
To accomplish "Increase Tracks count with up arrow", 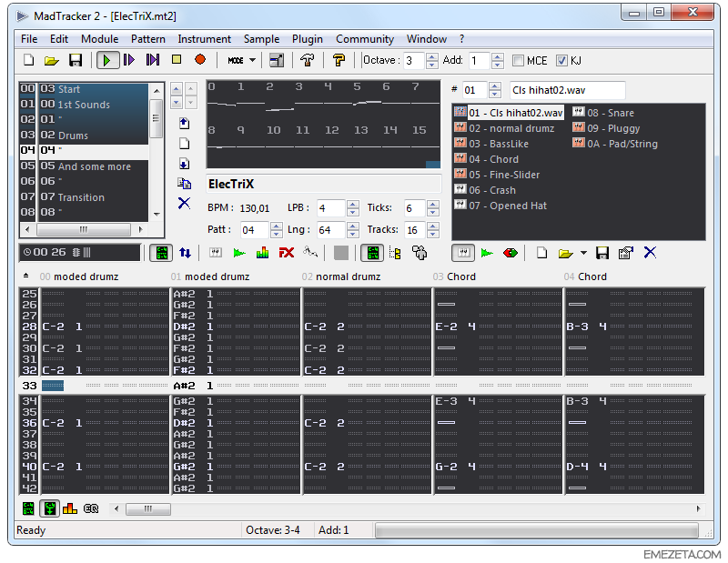I will 433,226.
